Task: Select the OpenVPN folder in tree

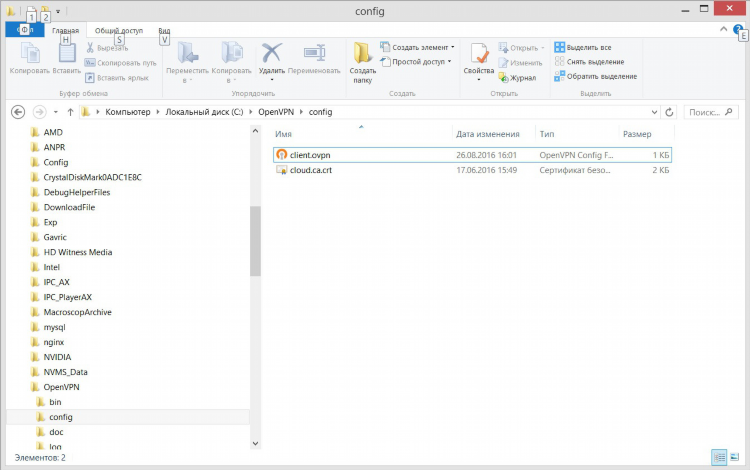Action: pyautogui.click(x=61, y=387)
